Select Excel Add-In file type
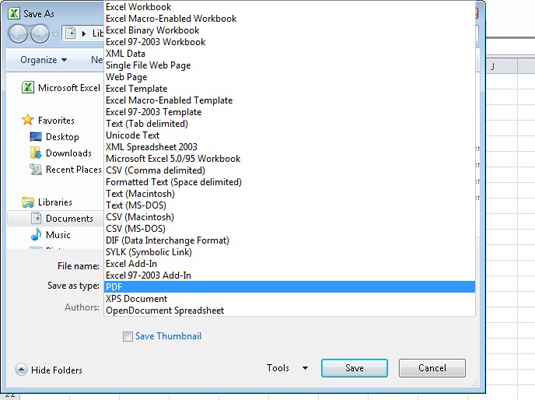Screen dimensions: 535x400 point(289,263)
